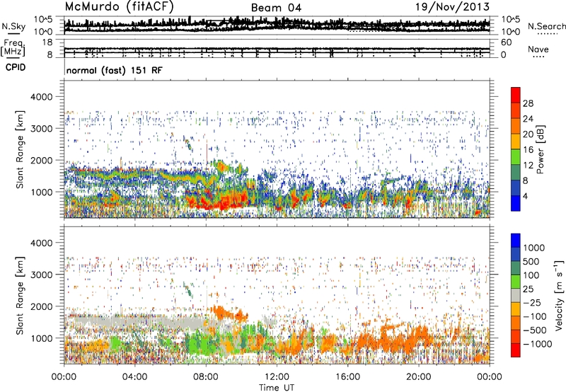This screenshot has width=566, height=392.
Task: Click the '12:00' time tick label
Action: click(277, 377)
